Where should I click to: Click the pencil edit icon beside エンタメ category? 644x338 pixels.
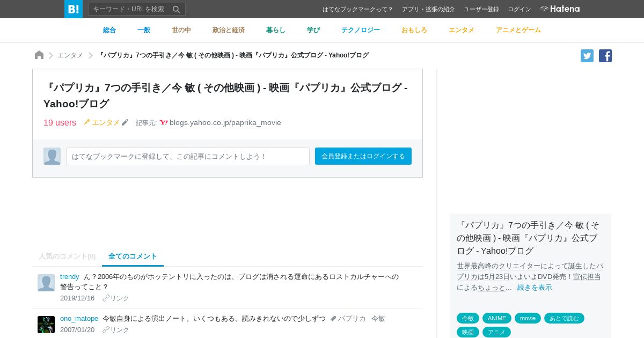point(125,122)
